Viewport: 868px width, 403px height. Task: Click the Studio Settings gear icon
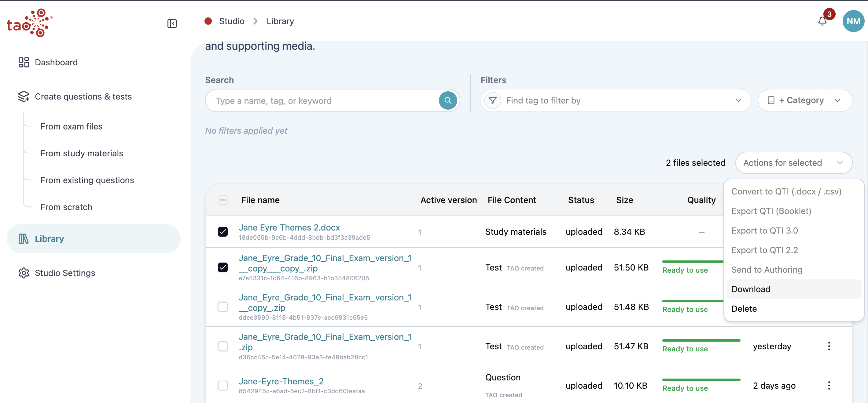[24, 273]
